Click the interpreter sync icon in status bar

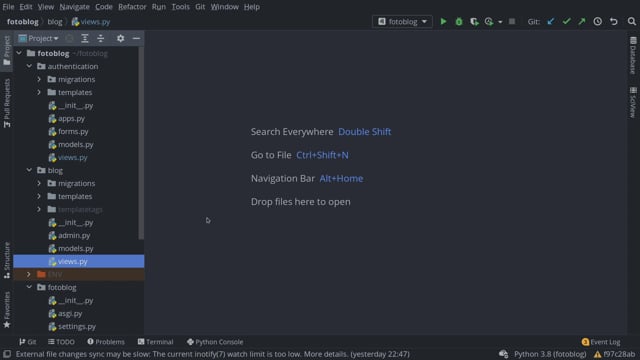(503, 354)
